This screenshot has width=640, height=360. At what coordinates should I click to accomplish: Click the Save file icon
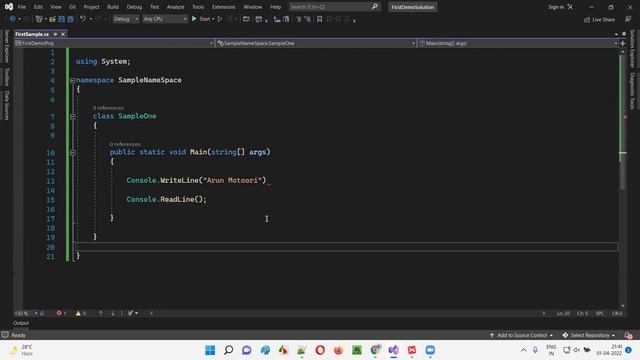click(x=62, y=19)
